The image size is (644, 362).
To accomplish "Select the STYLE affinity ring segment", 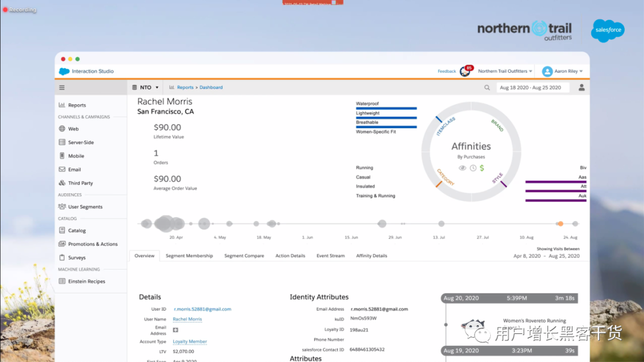I will click(500, 179).
